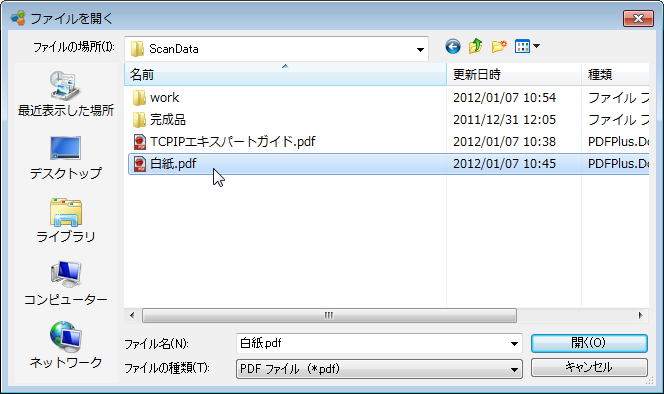Sort by the 更新日時 column header
Image resolution: width=664 pixels, height=394 pixels.
[514, 75]
